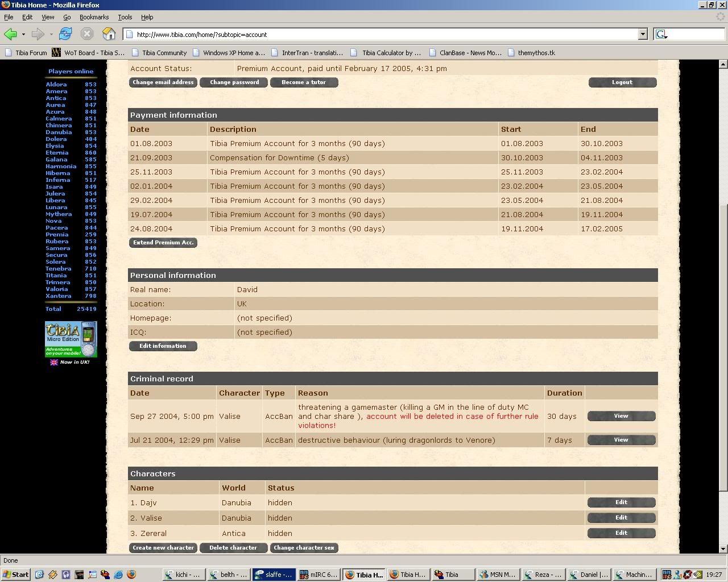This screenshot has width=728, height=582.
Task: Open the Windows Start button
Action: click(15, 575)
